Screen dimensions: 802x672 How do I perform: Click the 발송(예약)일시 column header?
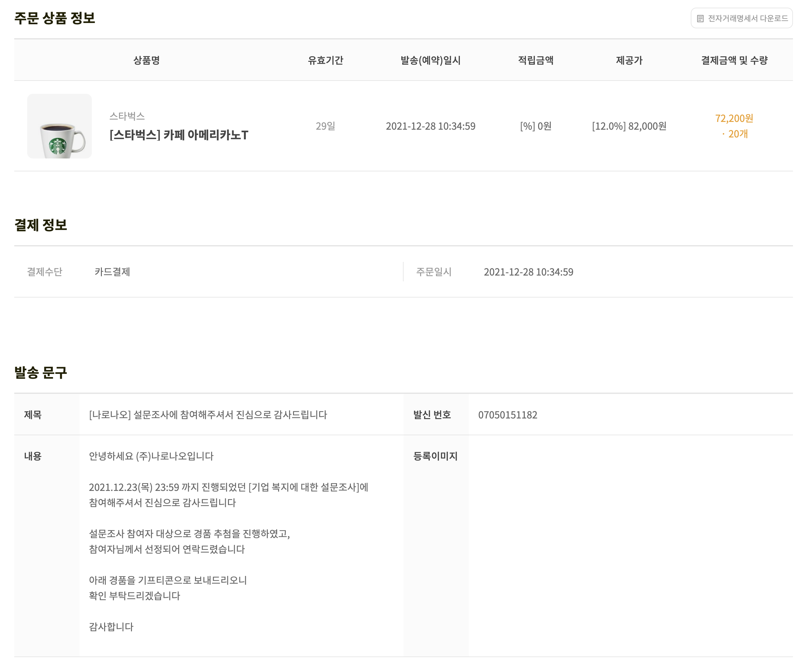click(x=430, y=60)
